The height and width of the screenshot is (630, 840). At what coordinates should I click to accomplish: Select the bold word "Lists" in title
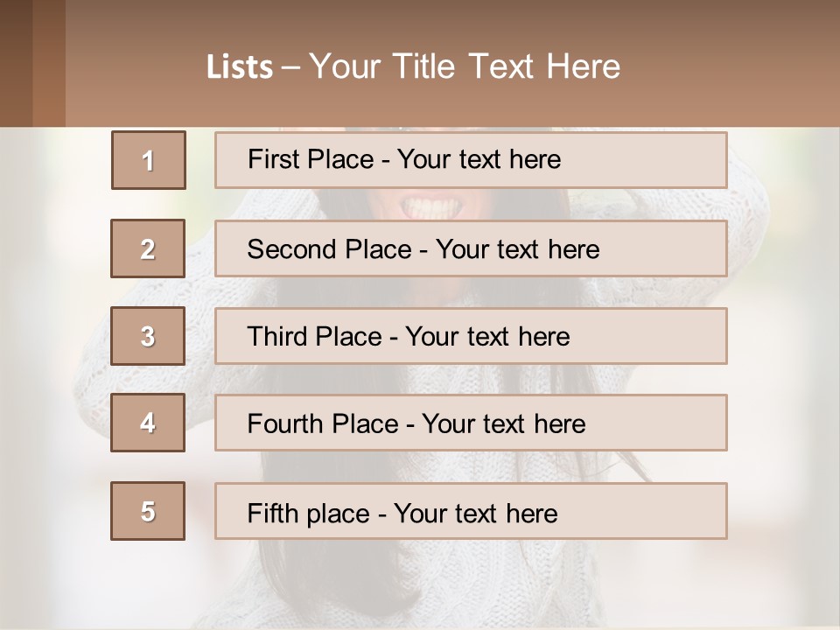(239, 67)
